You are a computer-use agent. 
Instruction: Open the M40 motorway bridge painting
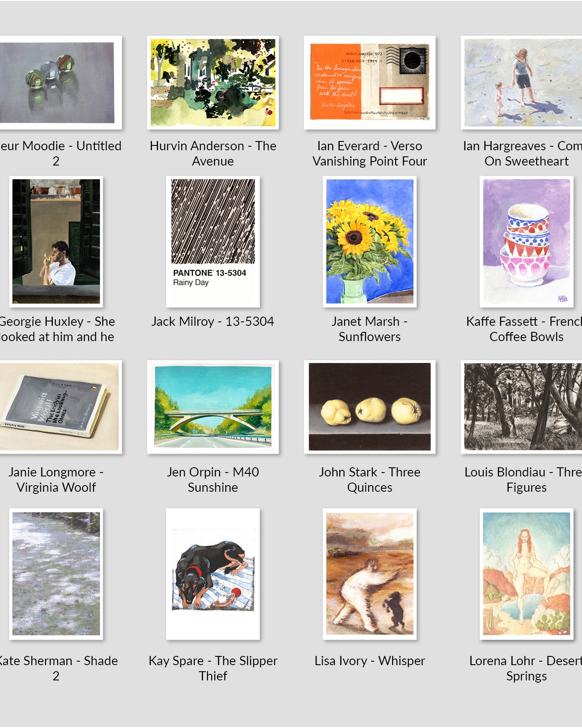point(213,407)
